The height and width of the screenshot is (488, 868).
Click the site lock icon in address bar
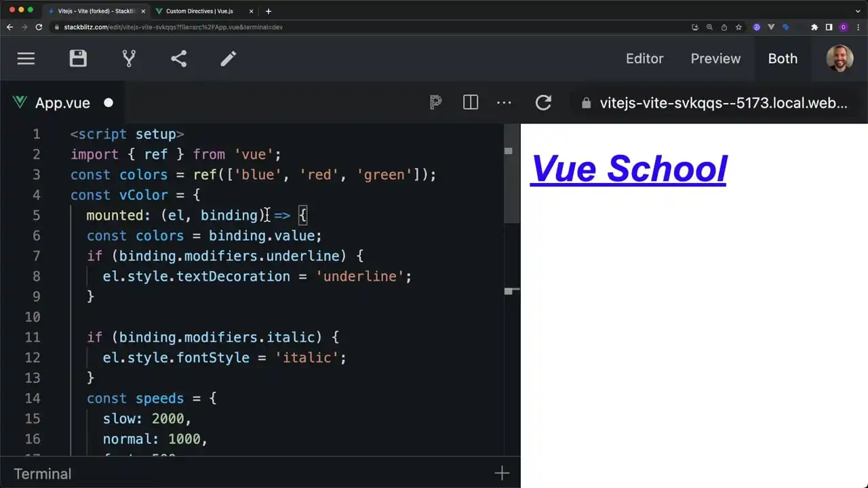click(56, 27)
